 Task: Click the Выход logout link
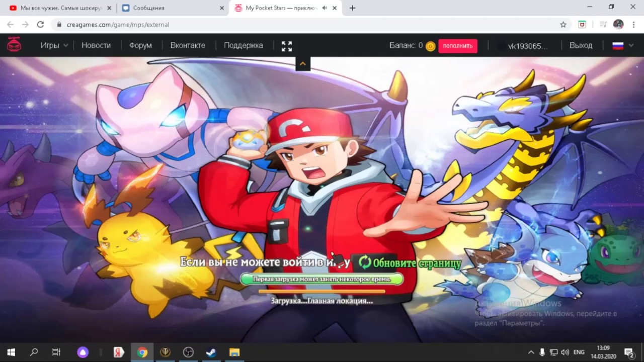pos(581,45)
